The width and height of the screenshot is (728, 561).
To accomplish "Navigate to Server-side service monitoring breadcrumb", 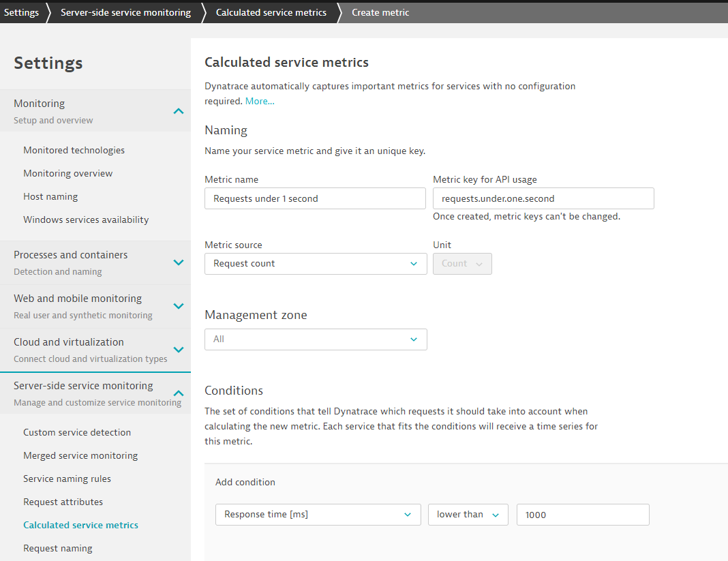I will pyautogui.click(x=125, y=12).
